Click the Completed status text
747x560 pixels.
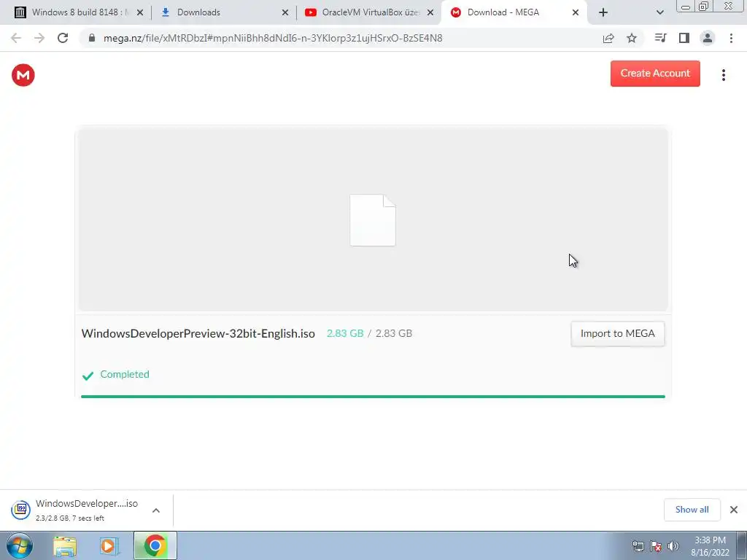(x=125, y=374)
